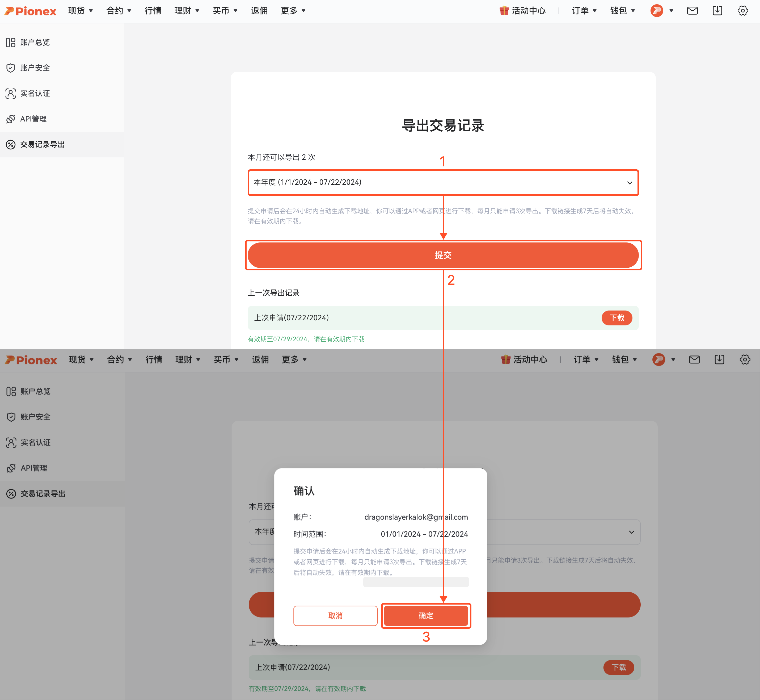Open the 合约 dropdown in the top navbar
Screen dimensions: 760x700
(119, 11)
